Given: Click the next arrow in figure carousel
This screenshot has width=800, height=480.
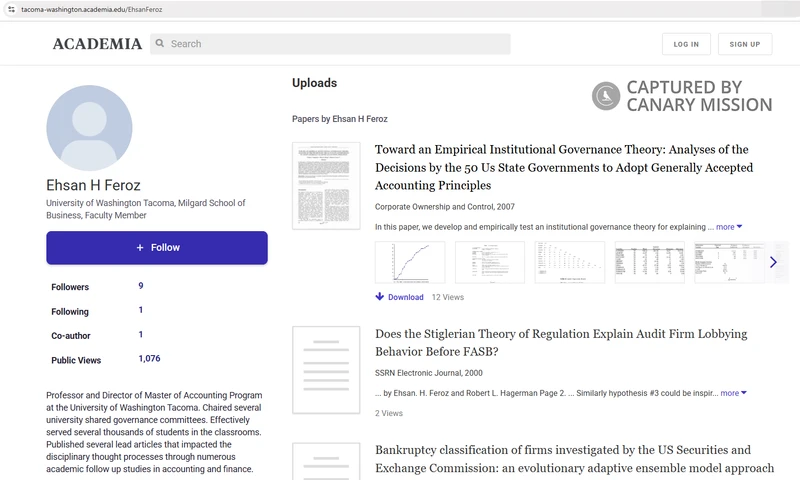Looking at the screenshot, I should click(x=773, y=262).
